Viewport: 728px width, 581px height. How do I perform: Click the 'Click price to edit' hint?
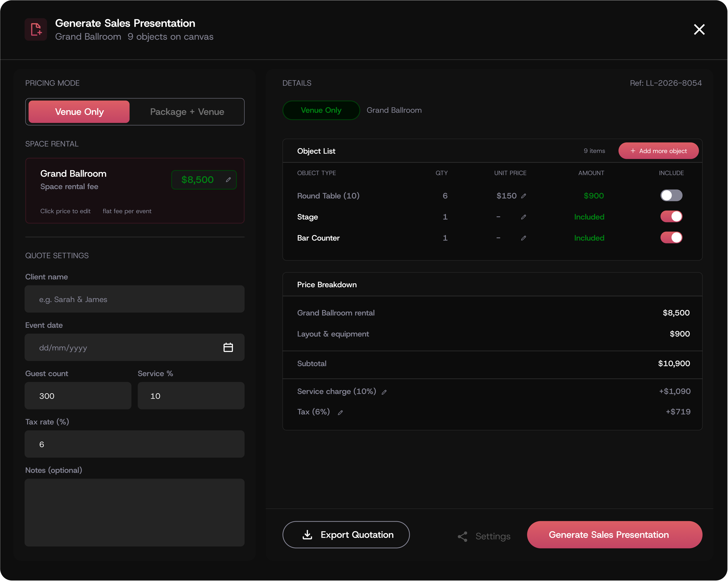[x=65, y=211]
